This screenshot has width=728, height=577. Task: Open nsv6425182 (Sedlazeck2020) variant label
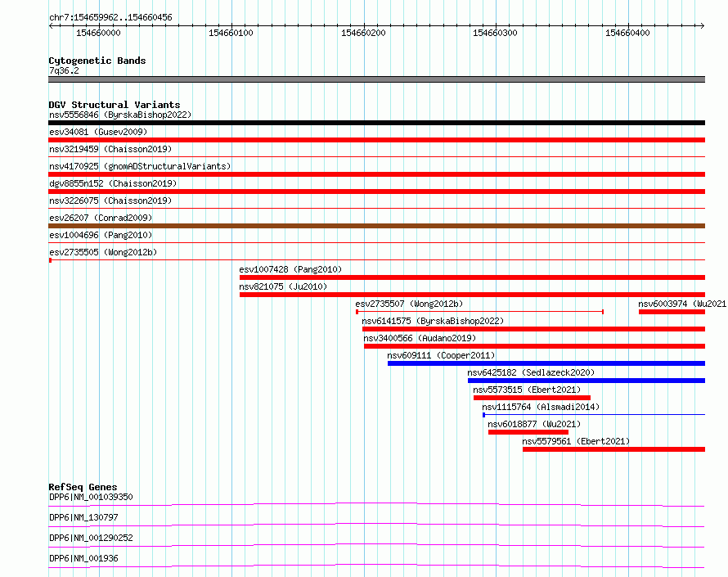[x=531, y=372]
